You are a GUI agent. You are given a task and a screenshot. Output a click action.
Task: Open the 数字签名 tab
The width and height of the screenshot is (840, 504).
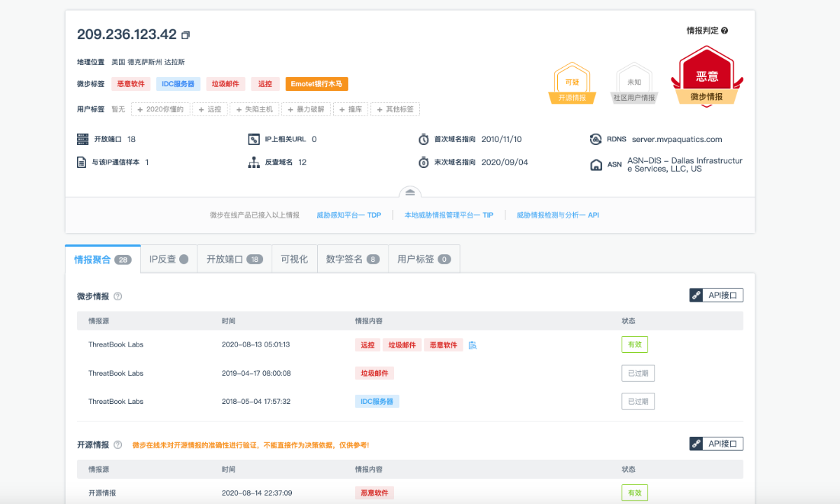point(353,259)
